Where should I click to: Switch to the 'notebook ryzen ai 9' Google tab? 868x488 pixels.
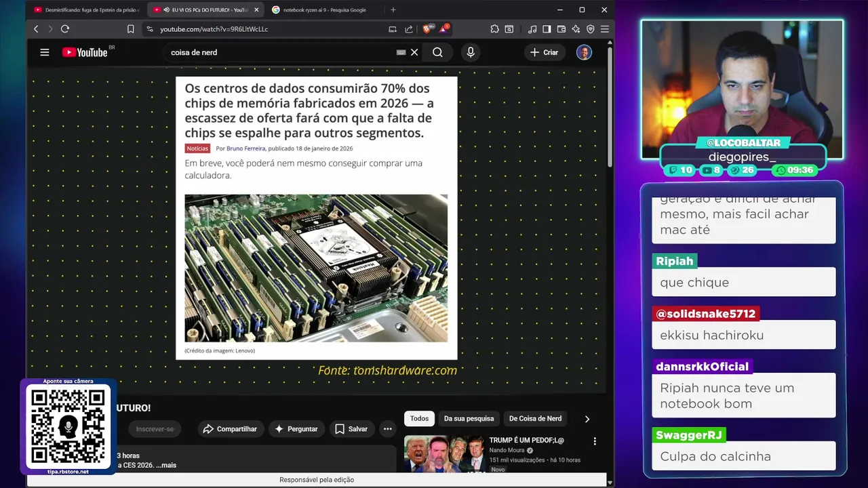[323, 10]
